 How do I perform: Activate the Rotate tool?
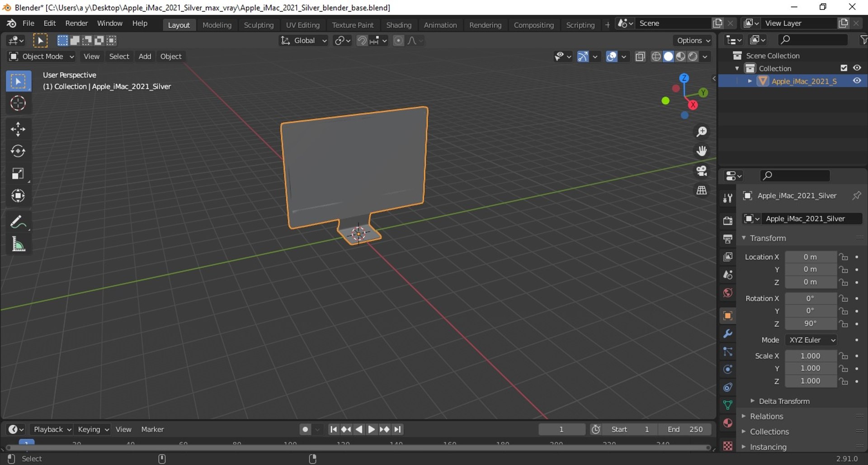18,151
